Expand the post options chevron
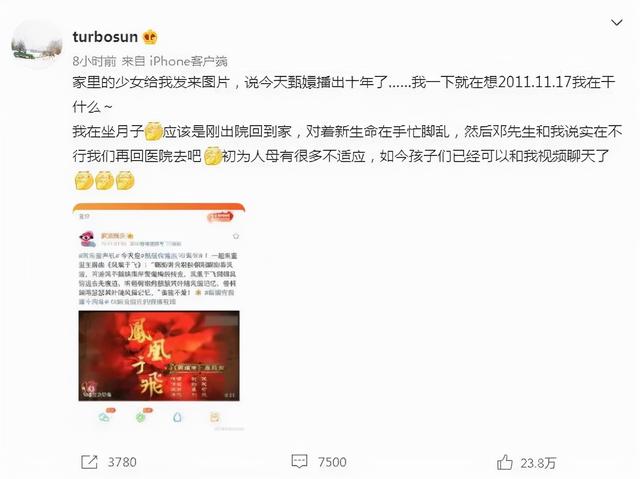This screenshot has width=640, height=479. 616,23
